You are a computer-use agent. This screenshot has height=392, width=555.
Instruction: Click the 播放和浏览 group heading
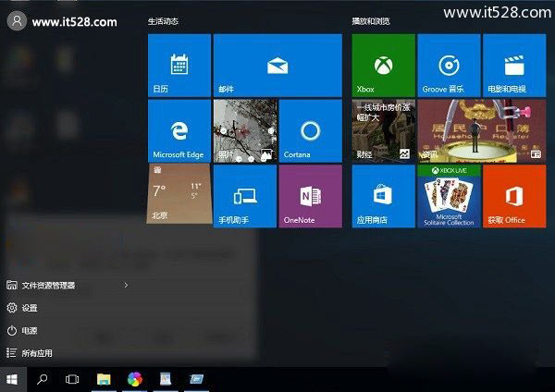coord(371,21)
